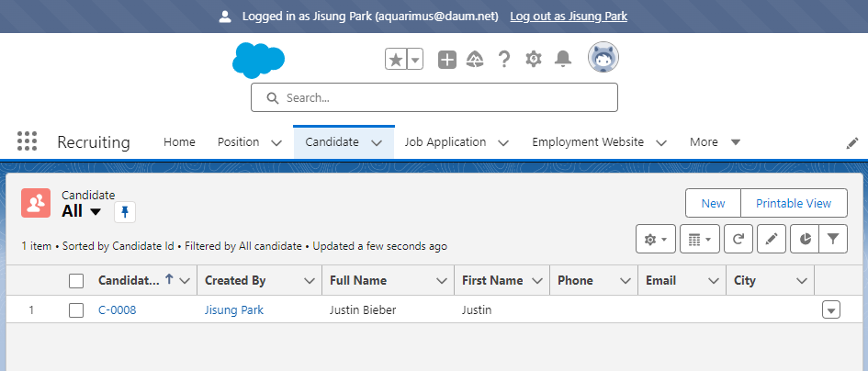868x371 pixels.
Task: Click the Justin first name cell
Action: tap(477, 310)
